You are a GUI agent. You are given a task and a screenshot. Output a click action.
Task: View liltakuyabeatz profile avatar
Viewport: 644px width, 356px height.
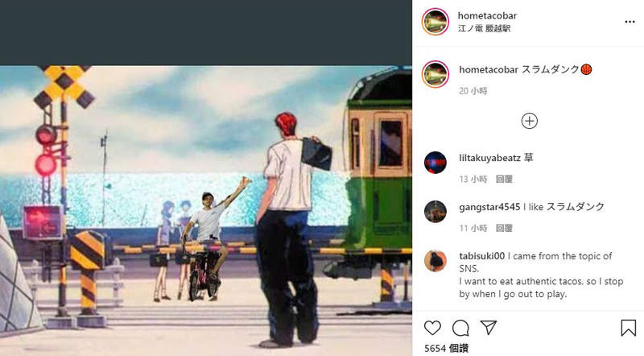[436, 163]
